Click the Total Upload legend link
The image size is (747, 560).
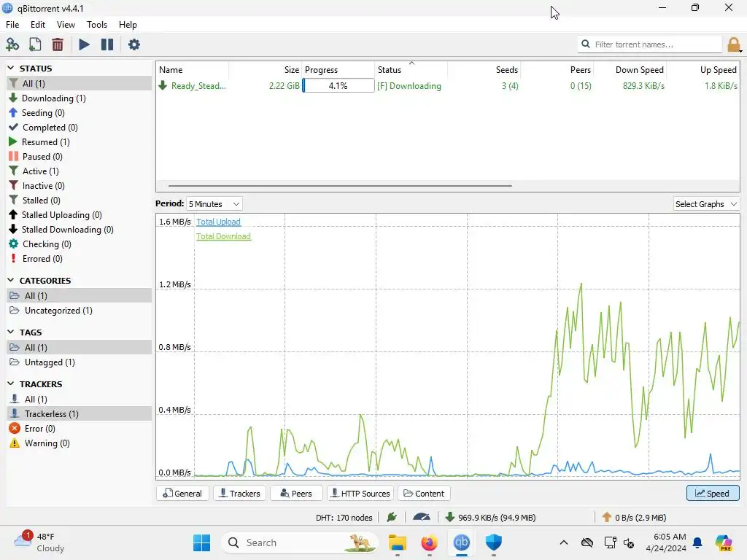pos(218,222)
